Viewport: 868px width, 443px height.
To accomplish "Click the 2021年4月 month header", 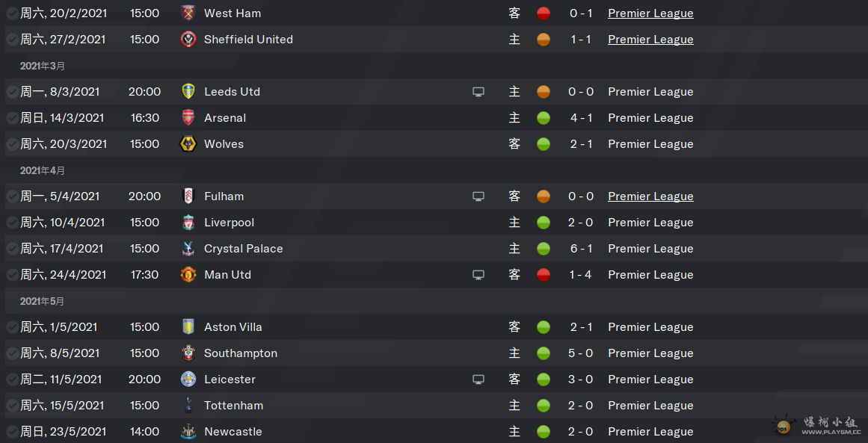I will 43,170.
